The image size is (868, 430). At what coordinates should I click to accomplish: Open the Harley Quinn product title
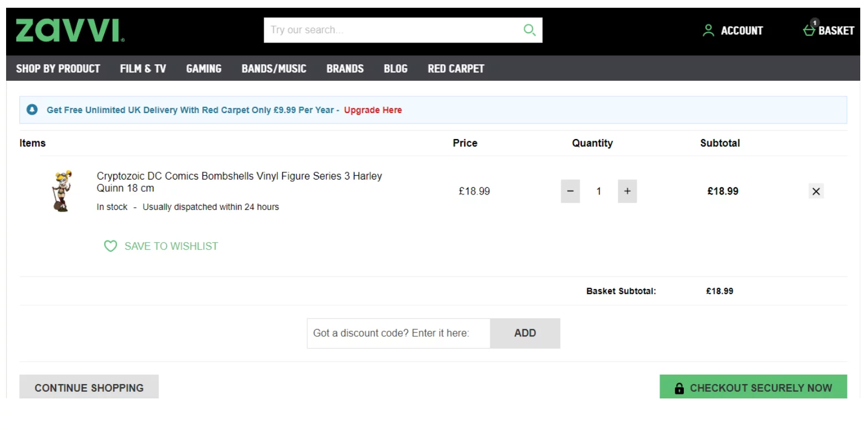pyautogui.click(x=239, y=182)
